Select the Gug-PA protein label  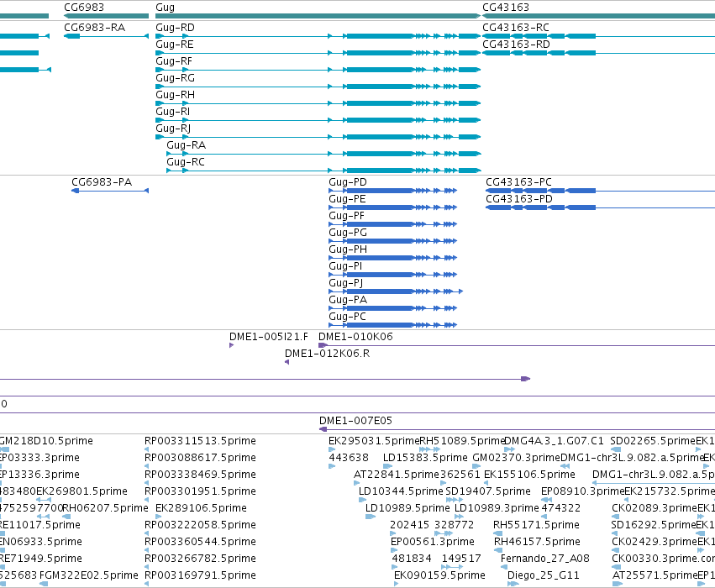348,300
